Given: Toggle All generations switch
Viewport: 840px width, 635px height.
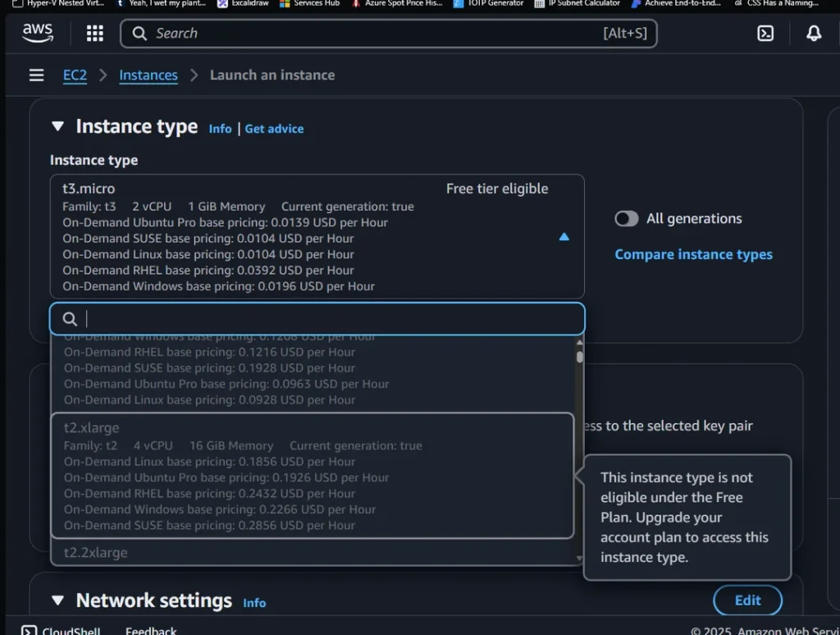Looking at the screenshot, I should pyautogui.click(x=626, y=218).
